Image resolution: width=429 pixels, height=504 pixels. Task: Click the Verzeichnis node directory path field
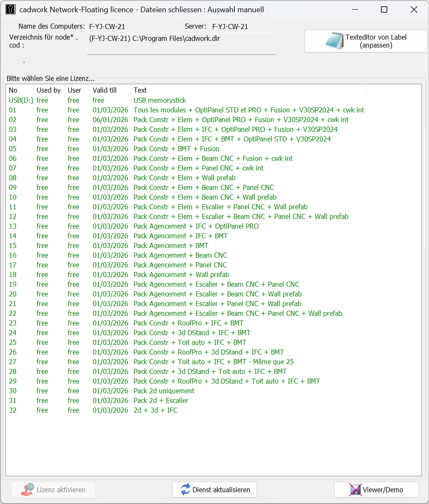pyautogui.click(x=181, y=43)
